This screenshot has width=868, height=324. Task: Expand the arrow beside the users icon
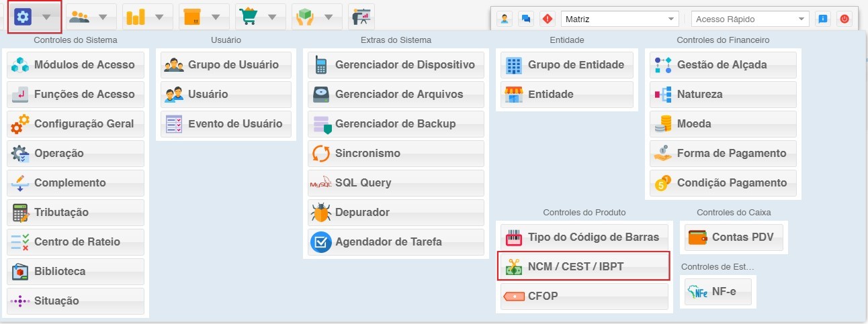coord(103,17)
